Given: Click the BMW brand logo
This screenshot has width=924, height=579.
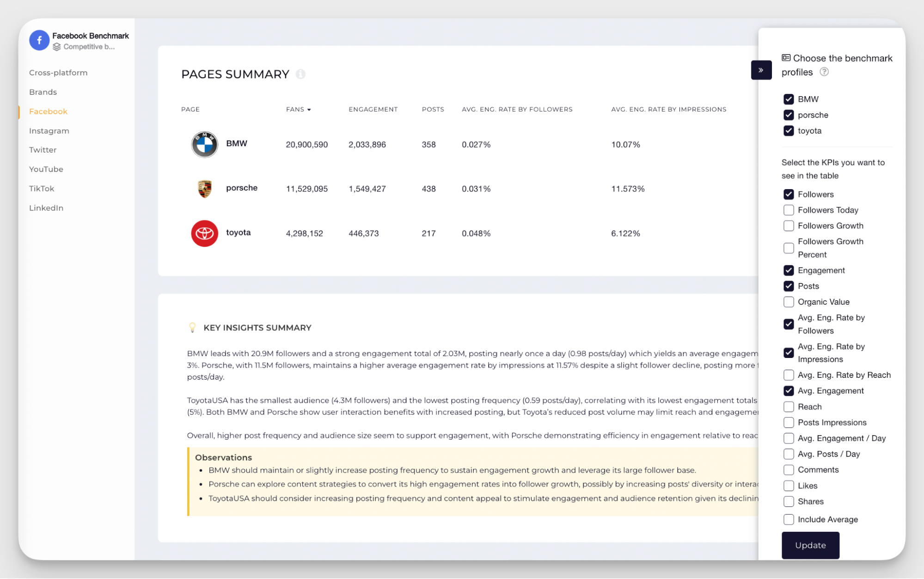Looking at the screenshot, I should click(204, 144).
